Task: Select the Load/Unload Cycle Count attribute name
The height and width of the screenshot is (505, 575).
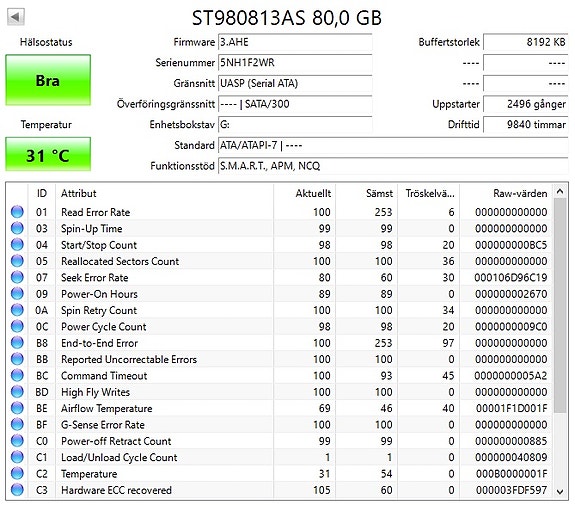Action: (x=119, y=458)
